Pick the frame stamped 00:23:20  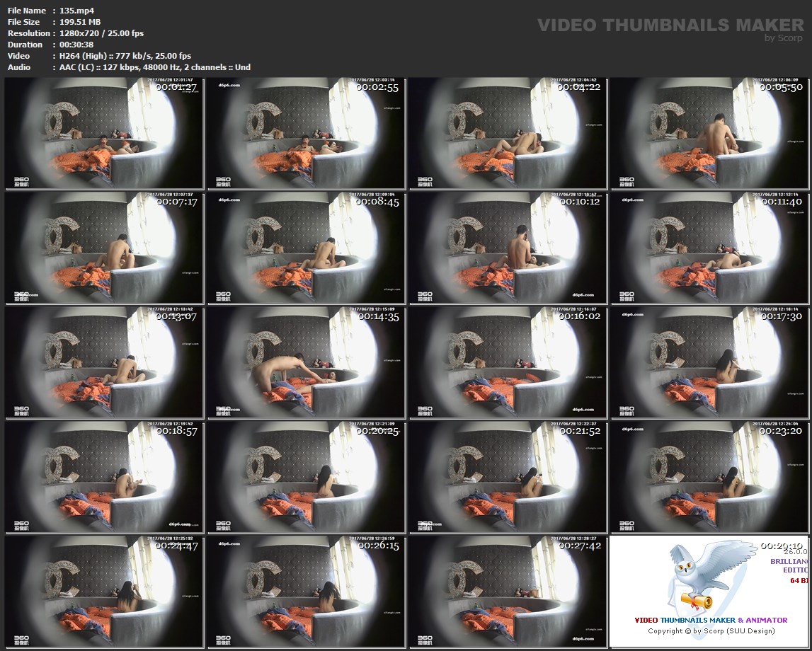[710, 478]
